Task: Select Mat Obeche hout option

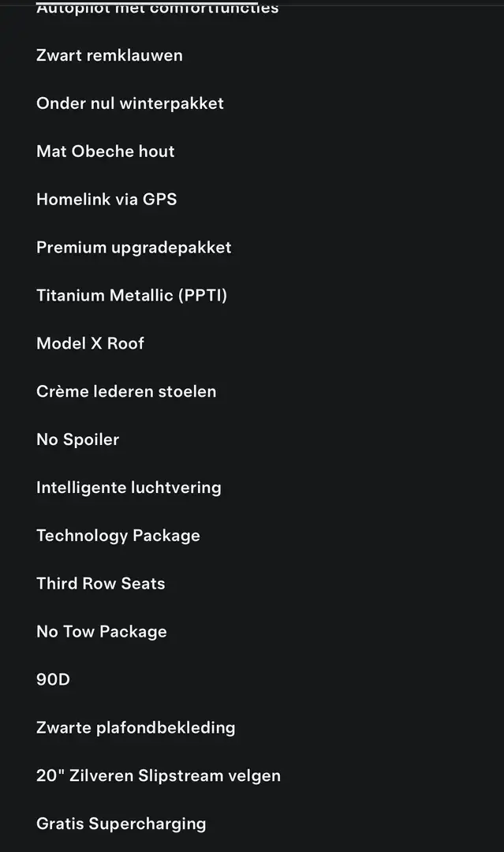Action: click(106, 151)
